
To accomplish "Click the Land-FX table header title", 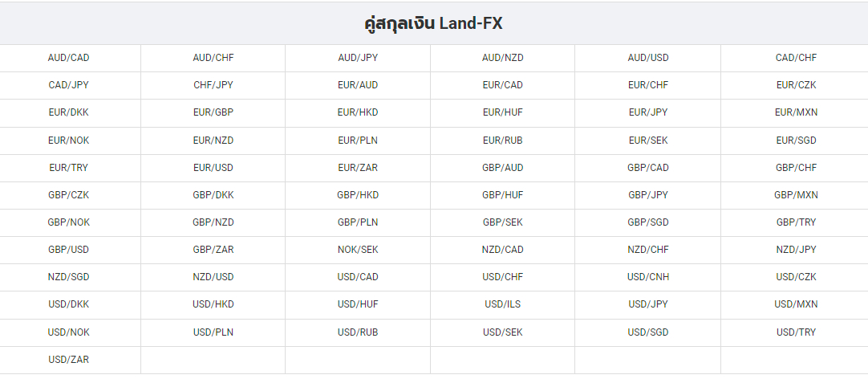I will click(x=433, y=23).
